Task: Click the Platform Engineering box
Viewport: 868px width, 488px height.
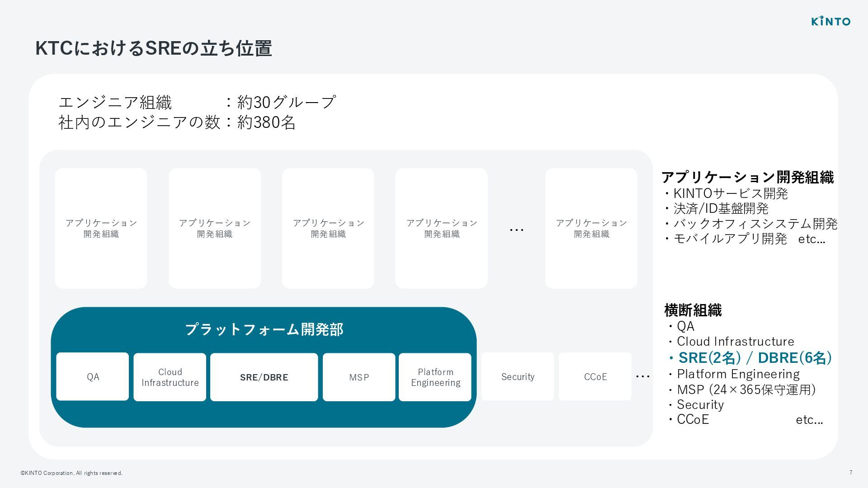Action: [435, 377]
